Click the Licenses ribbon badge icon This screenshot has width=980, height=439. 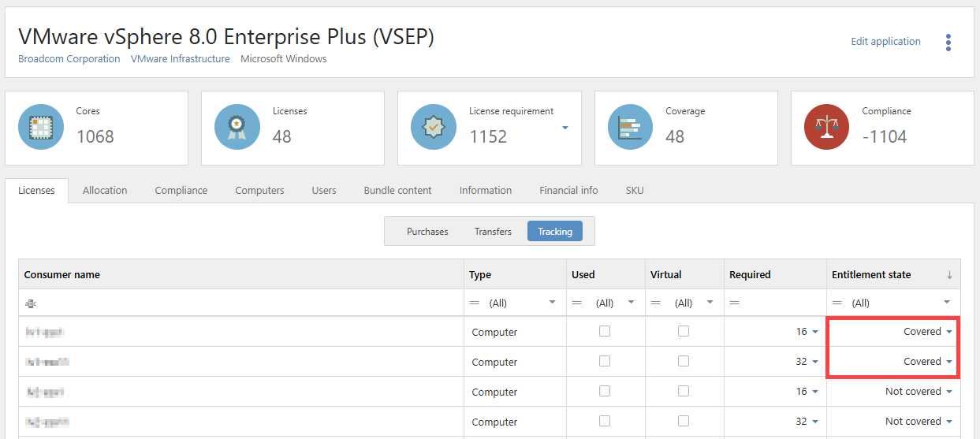point(237,127)
